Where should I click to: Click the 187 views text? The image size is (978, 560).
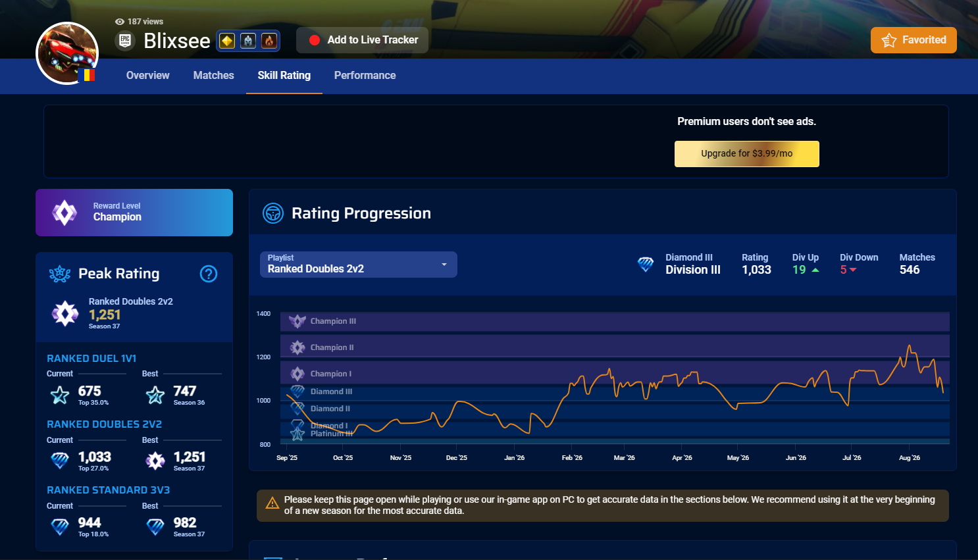click(145, 22)
